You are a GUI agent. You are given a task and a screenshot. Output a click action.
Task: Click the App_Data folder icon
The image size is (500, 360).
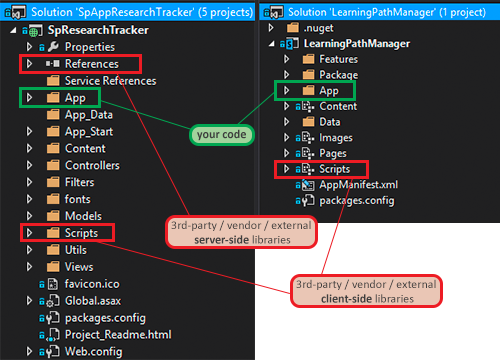click(53, 115)
